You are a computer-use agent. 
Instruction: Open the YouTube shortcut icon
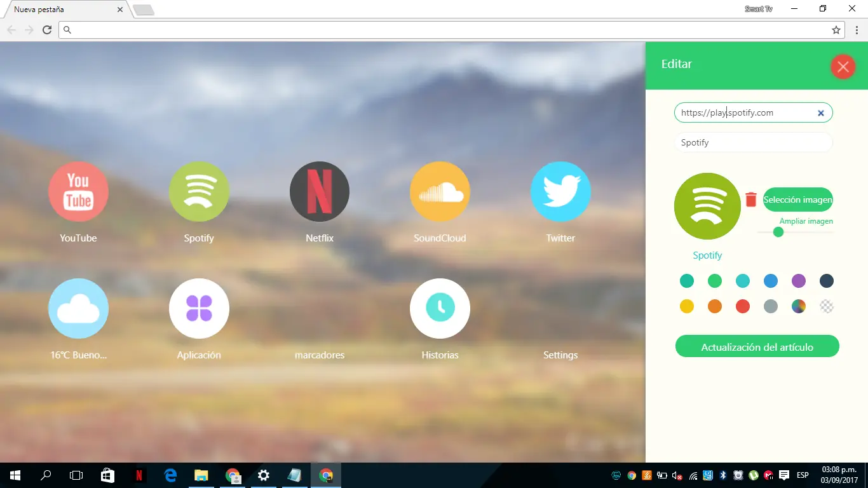[x=78, y=191]
